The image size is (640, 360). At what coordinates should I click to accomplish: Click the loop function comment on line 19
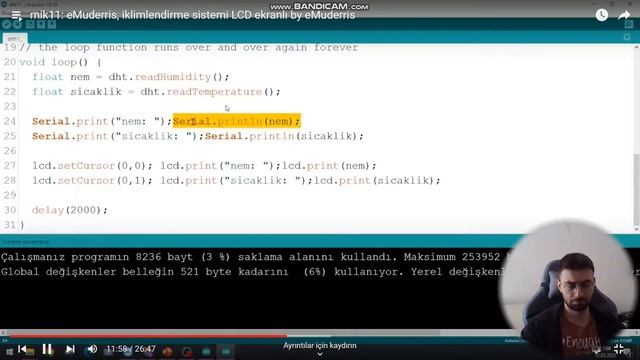coord(189,47)
